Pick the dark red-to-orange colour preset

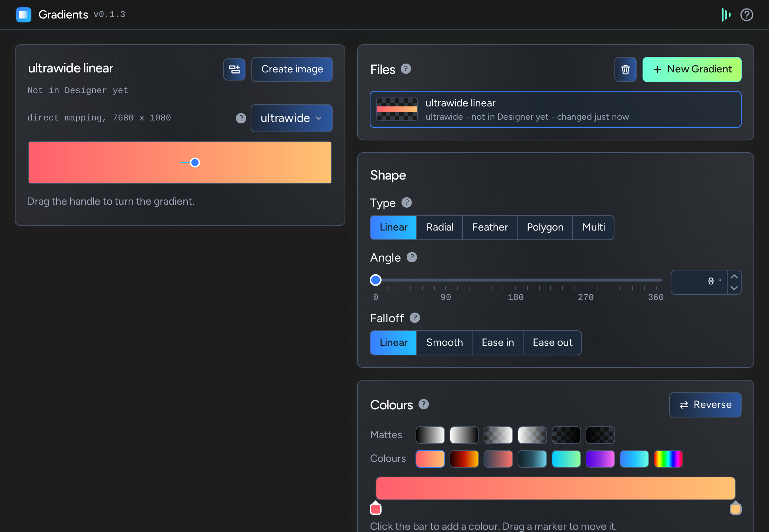464,459
